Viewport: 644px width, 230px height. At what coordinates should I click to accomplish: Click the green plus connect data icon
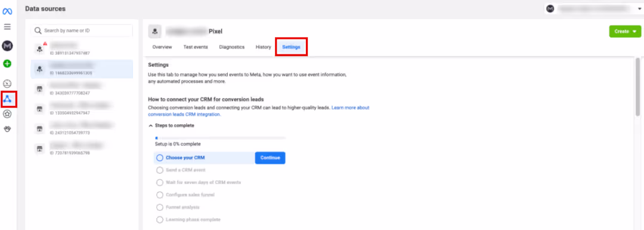click(x=7, y=64)
